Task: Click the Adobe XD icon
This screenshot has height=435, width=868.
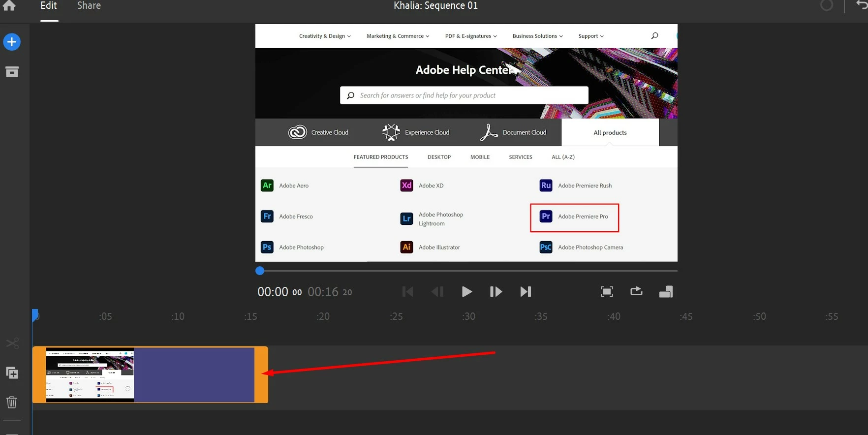Action: 406,186
